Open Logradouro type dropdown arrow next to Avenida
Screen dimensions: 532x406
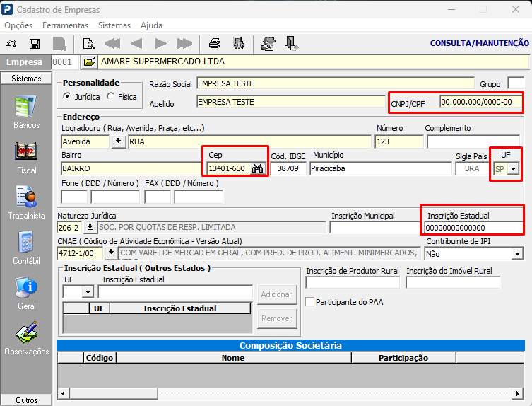119,141
